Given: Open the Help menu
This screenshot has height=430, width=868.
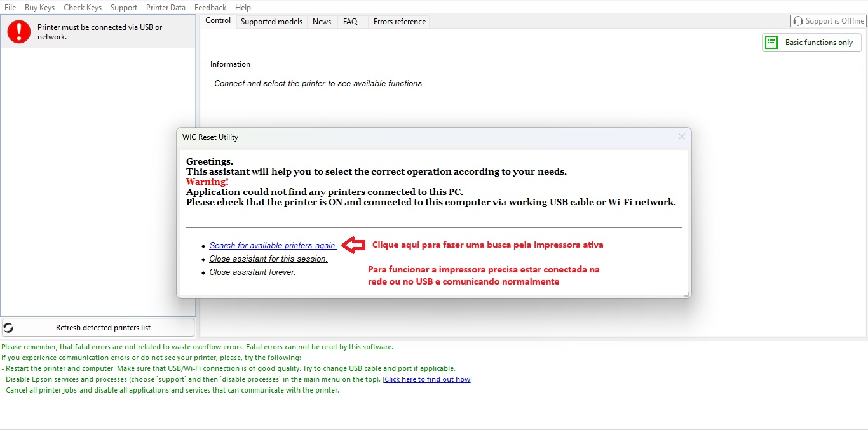Looking at the screenshot, I should pos(243,8).
